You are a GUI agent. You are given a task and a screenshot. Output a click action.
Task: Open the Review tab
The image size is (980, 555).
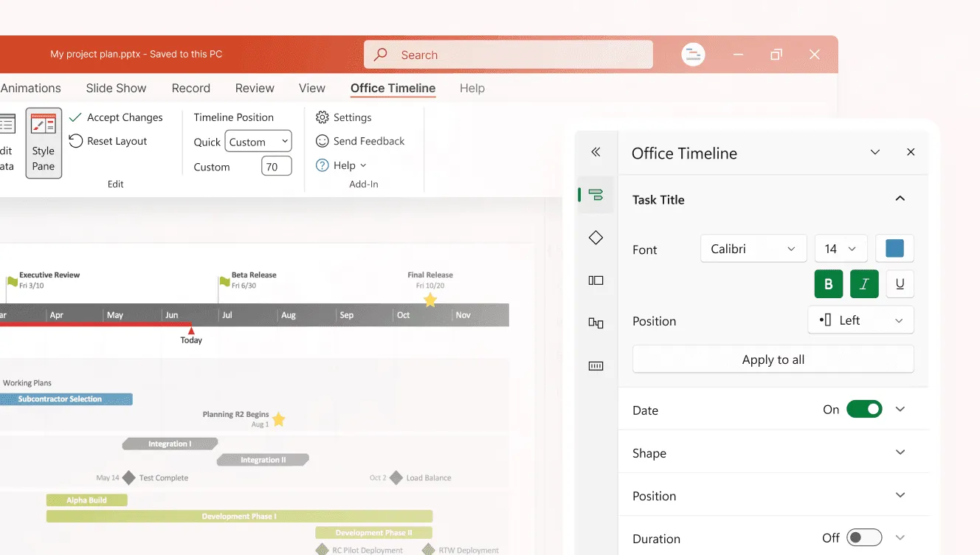(255, 88)
